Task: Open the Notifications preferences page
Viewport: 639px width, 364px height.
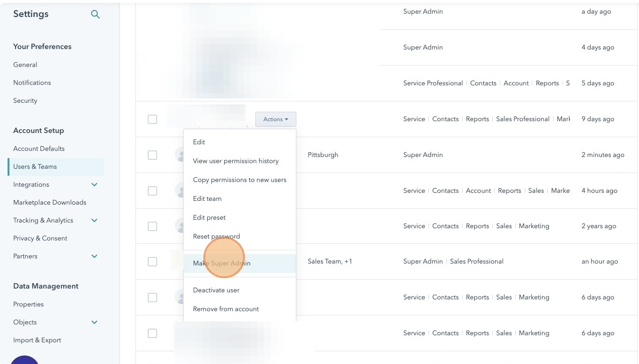Action: (32, 83)
